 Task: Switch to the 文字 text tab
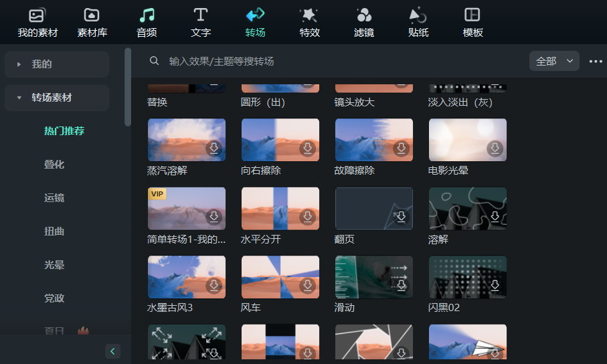tap(201, 23)
